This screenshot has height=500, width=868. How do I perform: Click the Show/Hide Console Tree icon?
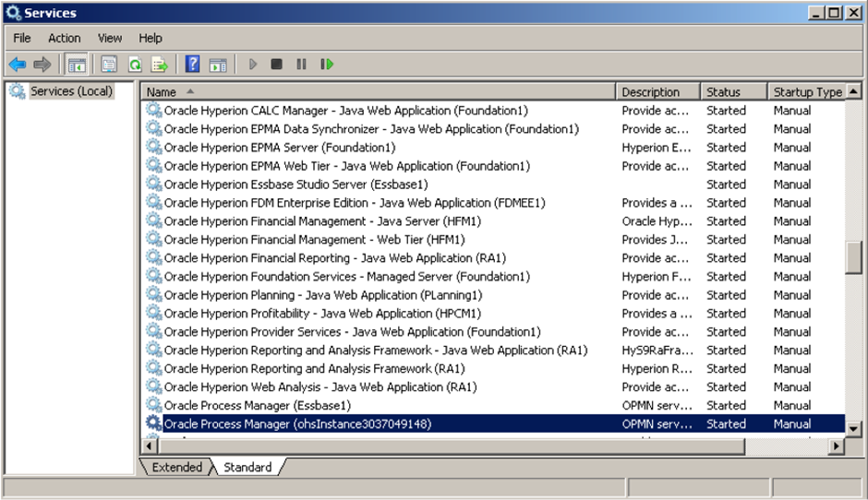pyautogui.click(x=77, y=65)
